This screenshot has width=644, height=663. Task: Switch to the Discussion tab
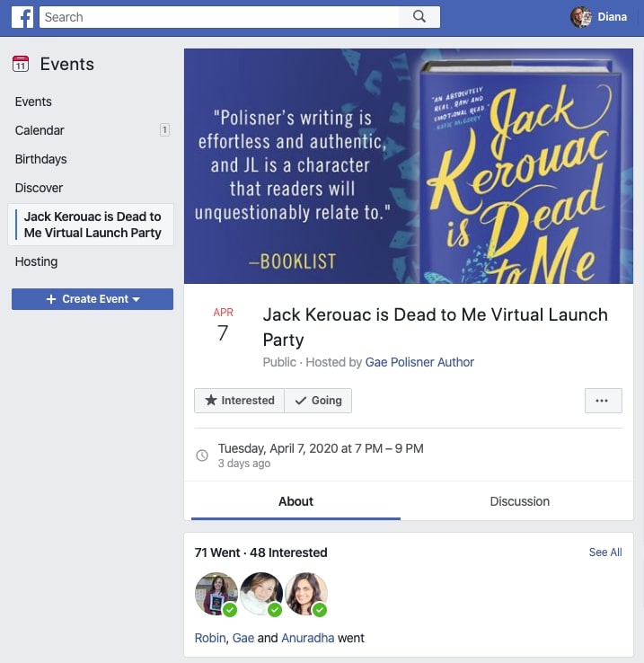click(x=520, y=501)
